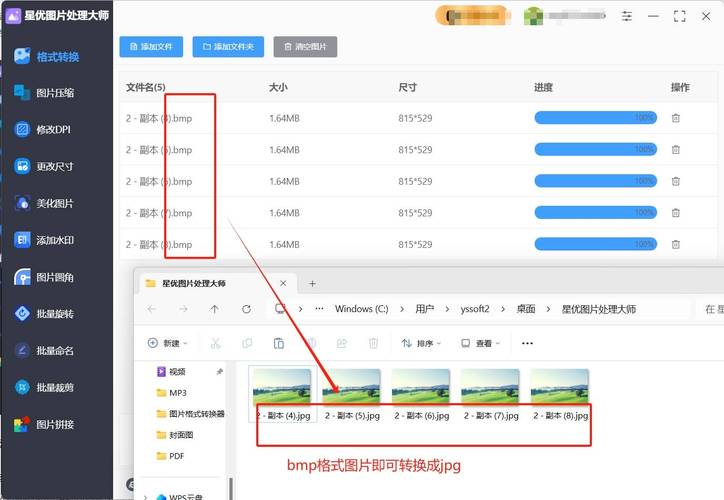Image resolution: width=724 pixels, height=500 pixels.
Task: Open 格式转换 in the sidebar
Action: (46, 56)
